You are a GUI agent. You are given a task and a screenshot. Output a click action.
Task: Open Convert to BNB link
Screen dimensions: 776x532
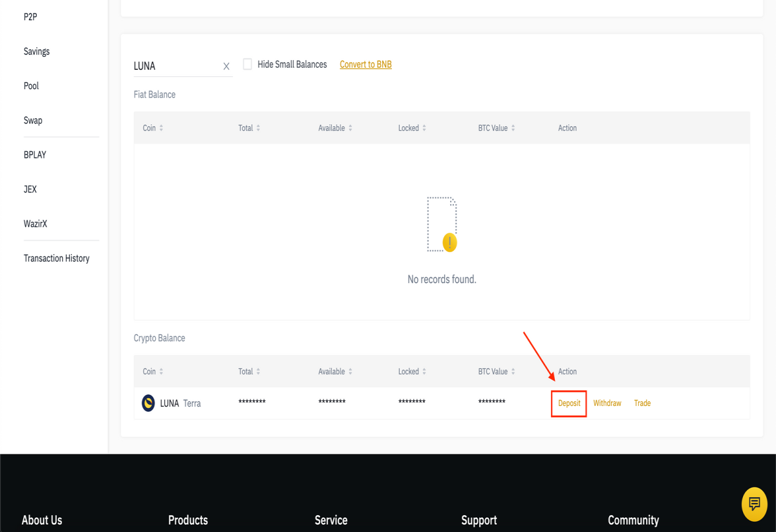click(x=365, y=64)
